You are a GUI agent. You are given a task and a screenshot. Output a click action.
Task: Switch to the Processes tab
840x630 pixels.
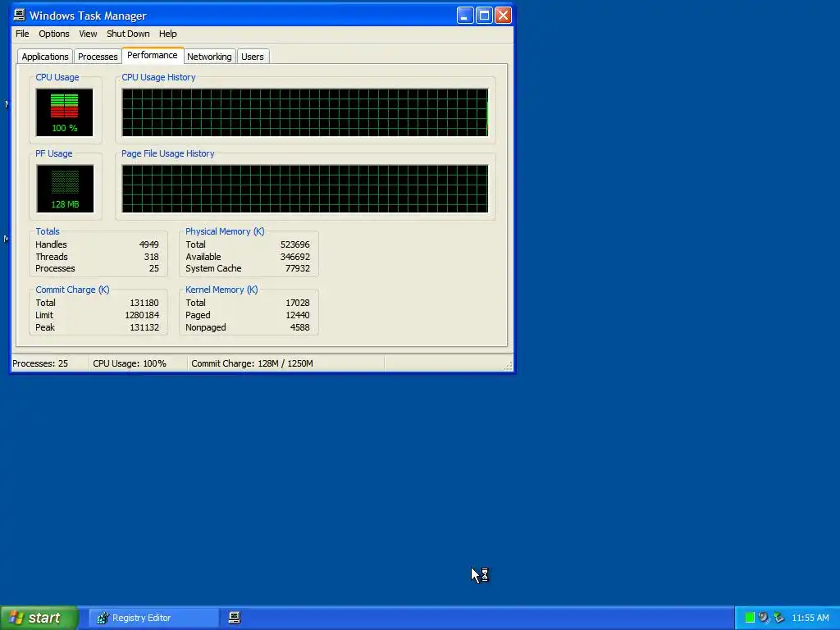[98, 57]
